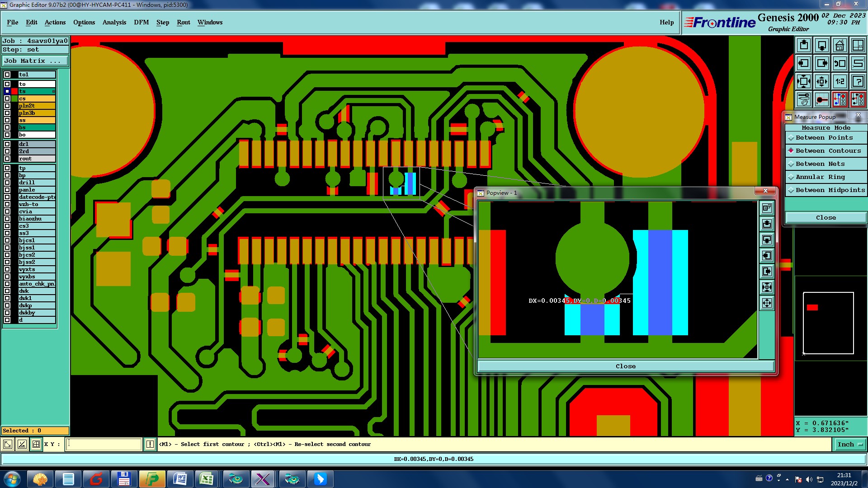Select the Annular Ring measure mode
868x488 pixels.
(820, 177)
